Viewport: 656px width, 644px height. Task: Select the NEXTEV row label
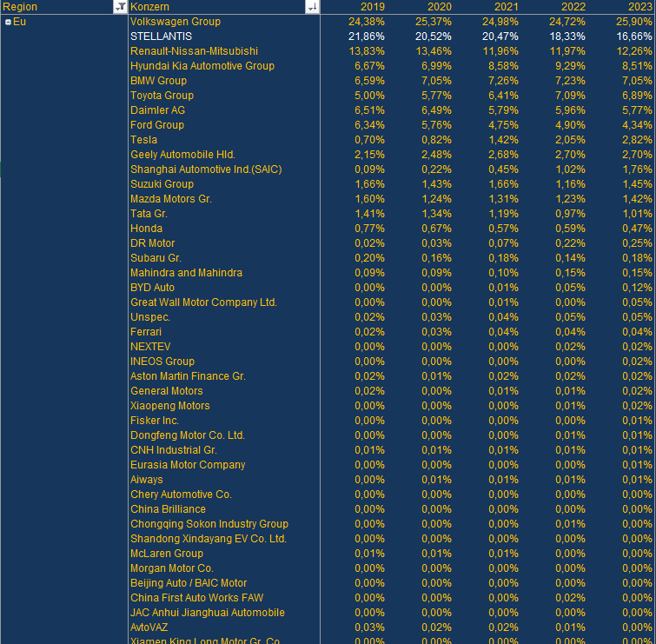coord(150,347)
